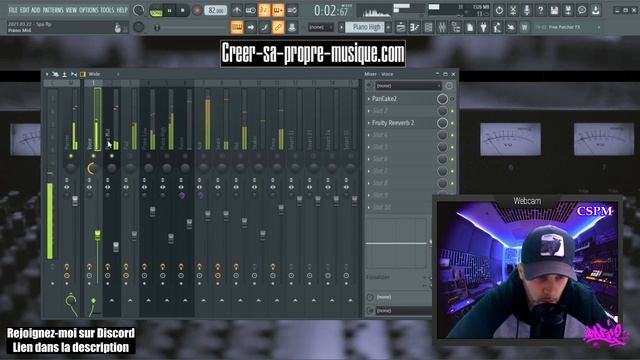Toggle typing keyboard to piano icon
Viewport: 640px width, 360px height.
tap(237, 27)
